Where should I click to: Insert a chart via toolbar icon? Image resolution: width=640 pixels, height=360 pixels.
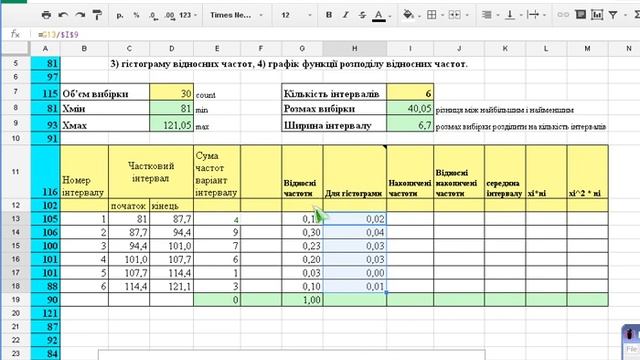tap(597, 15)
